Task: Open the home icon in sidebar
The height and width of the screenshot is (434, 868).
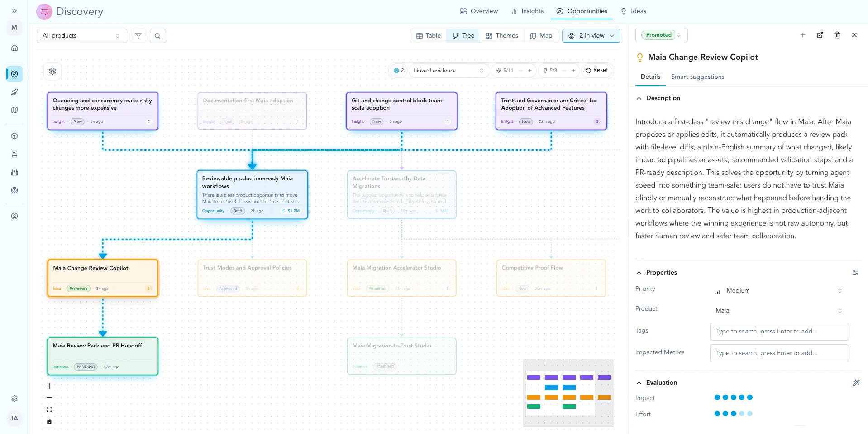Action: pyautogui.click(x=14, y=48)
